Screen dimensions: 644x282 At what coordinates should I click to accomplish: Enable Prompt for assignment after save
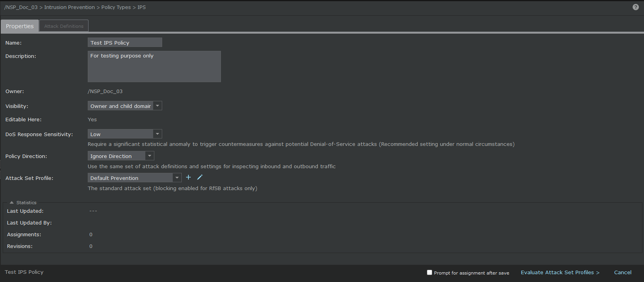coord(429,273)
